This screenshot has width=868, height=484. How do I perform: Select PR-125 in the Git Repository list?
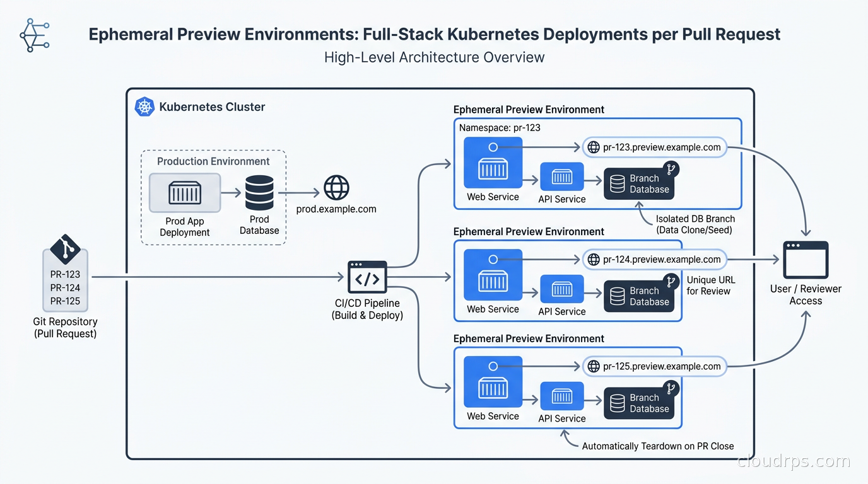[65, 301]
